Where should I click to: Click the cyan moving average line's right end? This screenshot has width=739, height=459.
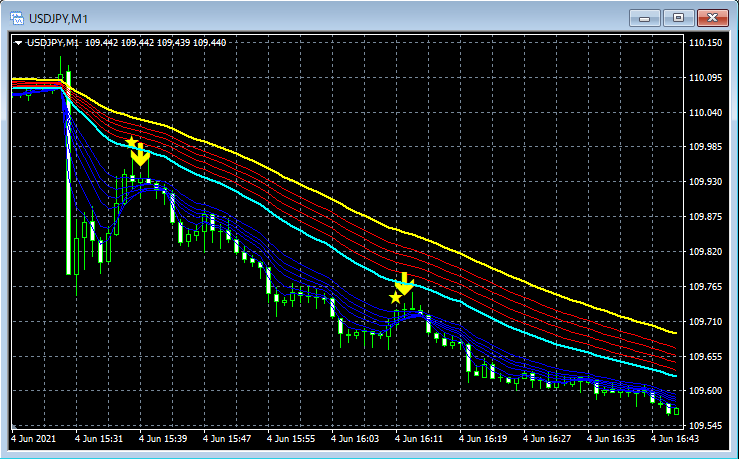pos(674,376)
